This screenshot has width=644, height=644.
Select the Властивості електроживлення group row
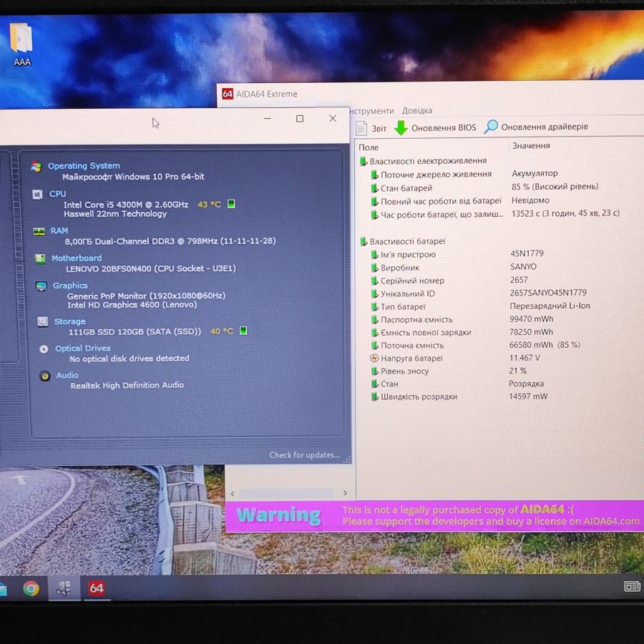point(423,161)
